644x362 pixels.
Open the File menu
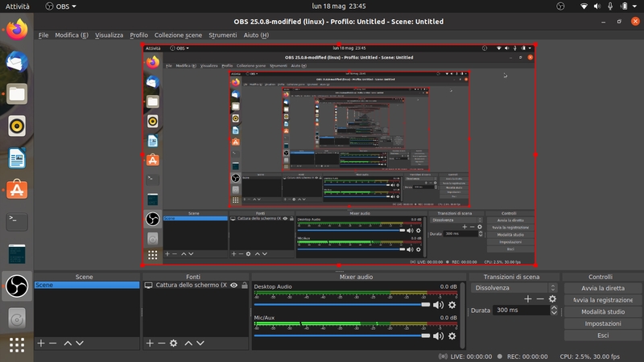(x=43, y=35)
